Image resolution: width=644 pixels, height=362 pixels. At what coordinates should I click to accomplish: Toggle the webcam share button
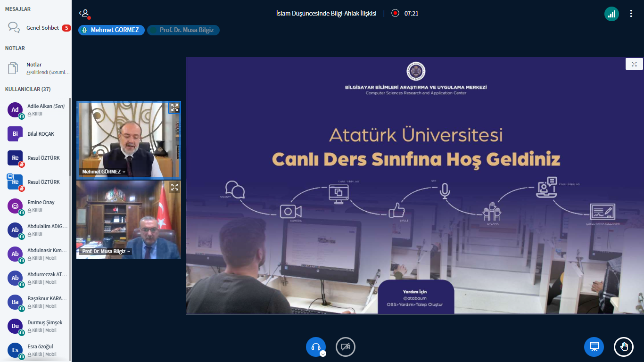click(345, 347)
